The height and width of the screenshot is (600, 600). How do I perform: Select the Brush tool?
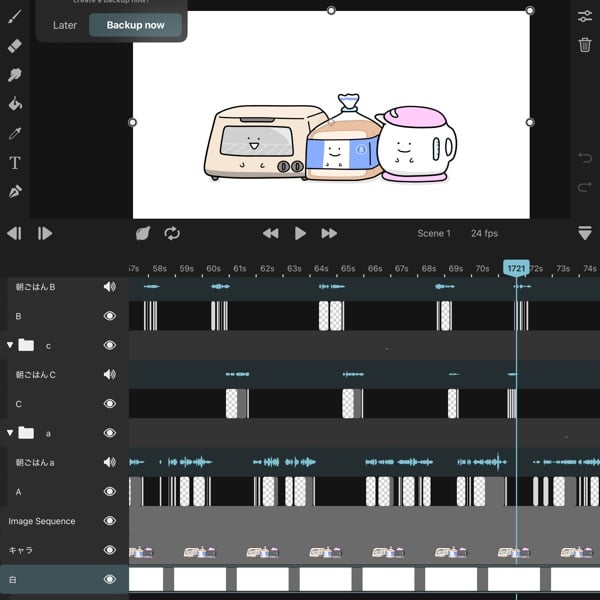15,17
